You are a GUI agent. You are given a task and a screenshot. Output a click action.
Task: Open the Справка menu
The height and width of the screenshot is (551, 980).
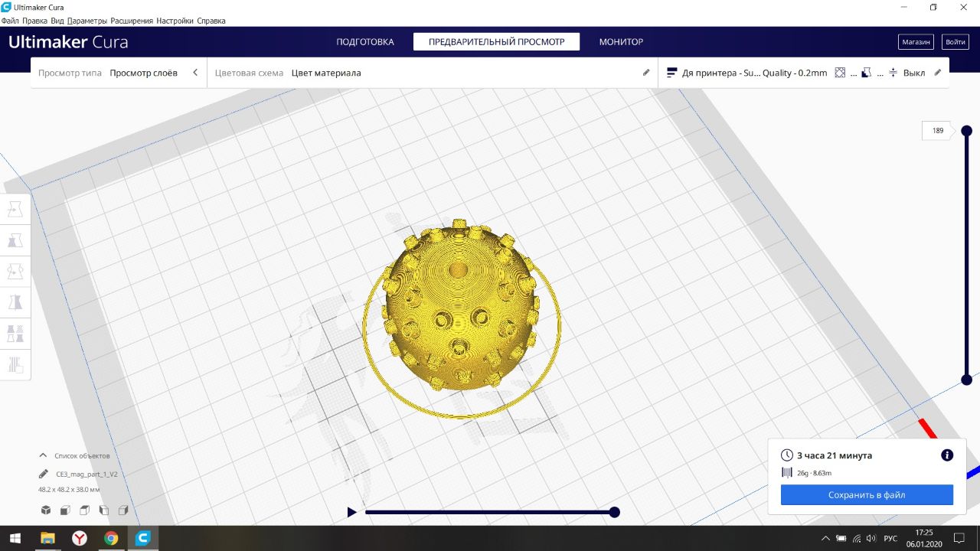[x=211, y=21]
